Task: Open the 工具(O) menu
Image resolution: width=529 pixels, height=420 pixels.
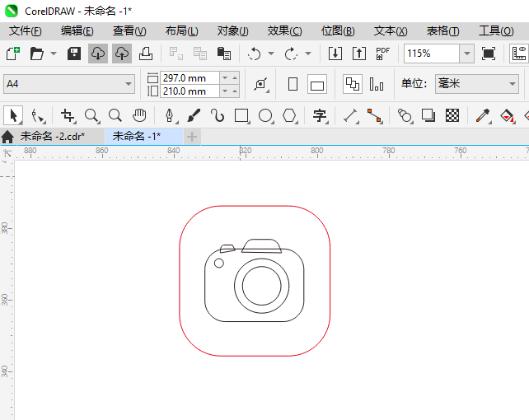Action: pyautogui.click(x=496, y=31)
